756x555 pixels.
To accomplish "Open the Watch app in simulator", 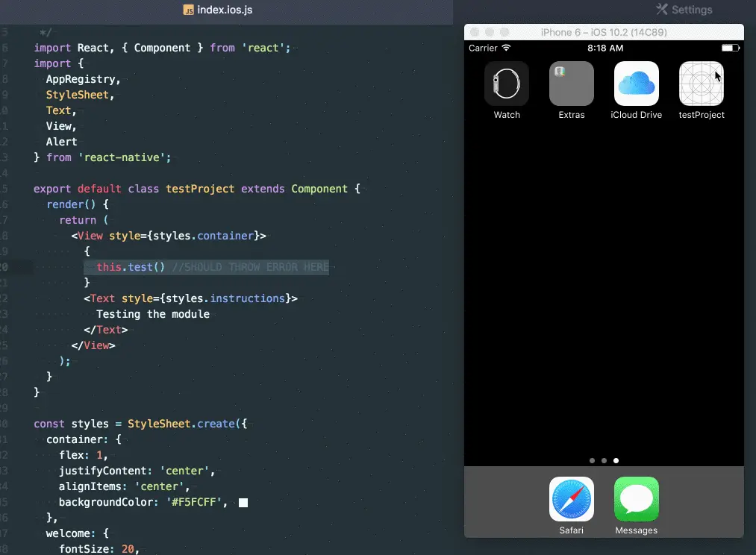I will coord(506,84).
